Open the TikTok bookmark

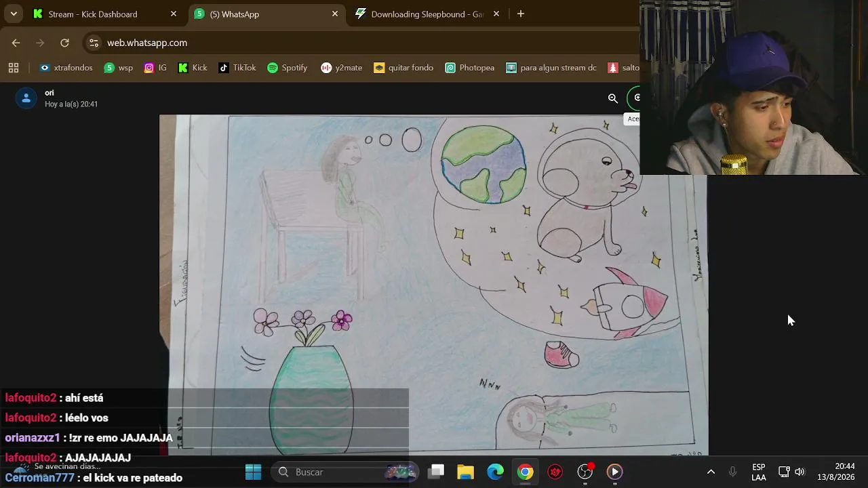(237, 68)
